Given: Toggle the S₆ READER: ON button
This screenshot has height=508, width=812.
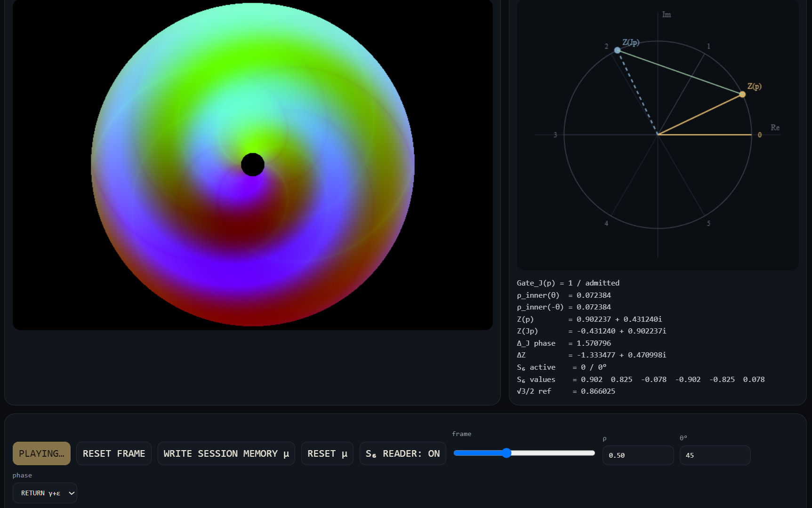Looking at the screenshot, I should click(403, 453).
